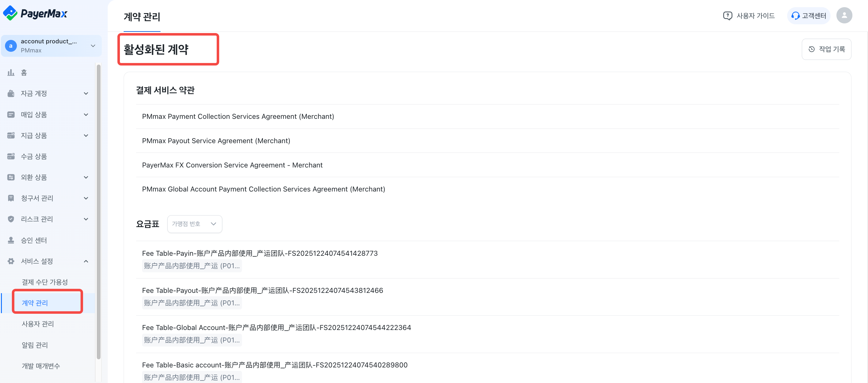The height and width of the screenshot is (383, 868).
Task: Select 사용자 관리 submenu item
Action: pos(38,323)
